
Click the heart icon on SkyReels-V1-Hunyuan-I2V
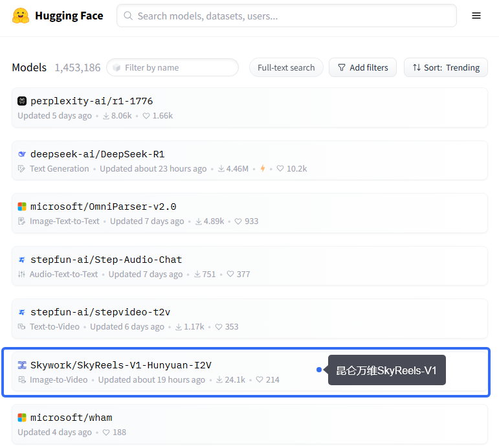[x=260, y=379]
